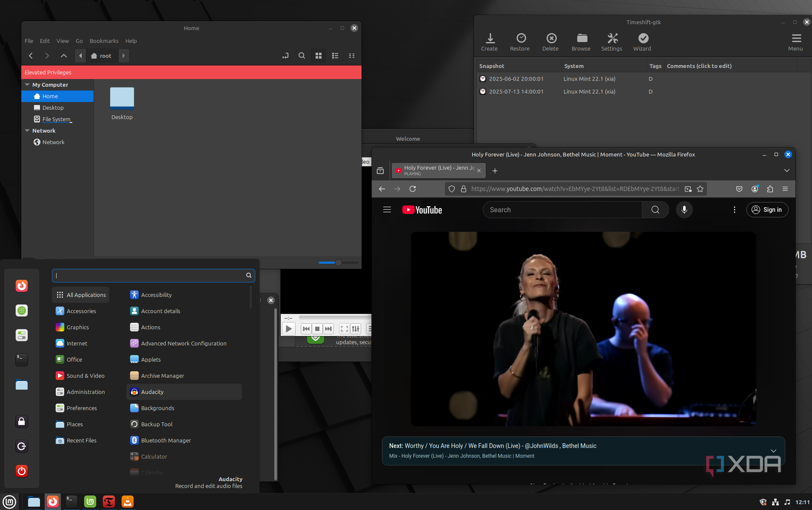Activate YouTube's voice search microphone
This screenshot has height=510, width=812.
point(684,209)
